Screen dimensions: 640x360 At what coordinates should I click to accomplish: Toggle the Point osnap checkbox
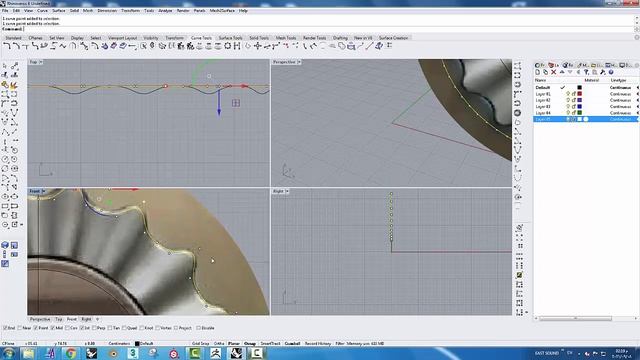36,328
